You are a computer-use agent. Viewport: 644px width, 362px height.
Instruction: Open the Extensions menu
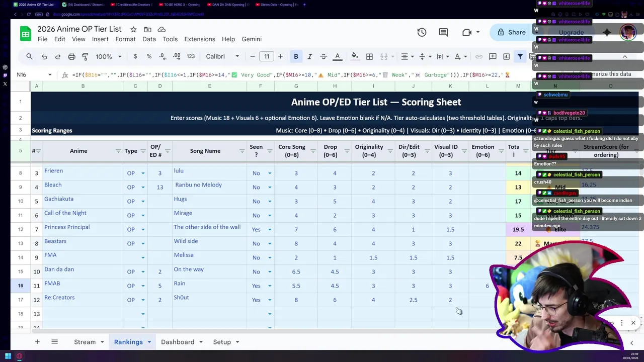(x=200, y=39)
